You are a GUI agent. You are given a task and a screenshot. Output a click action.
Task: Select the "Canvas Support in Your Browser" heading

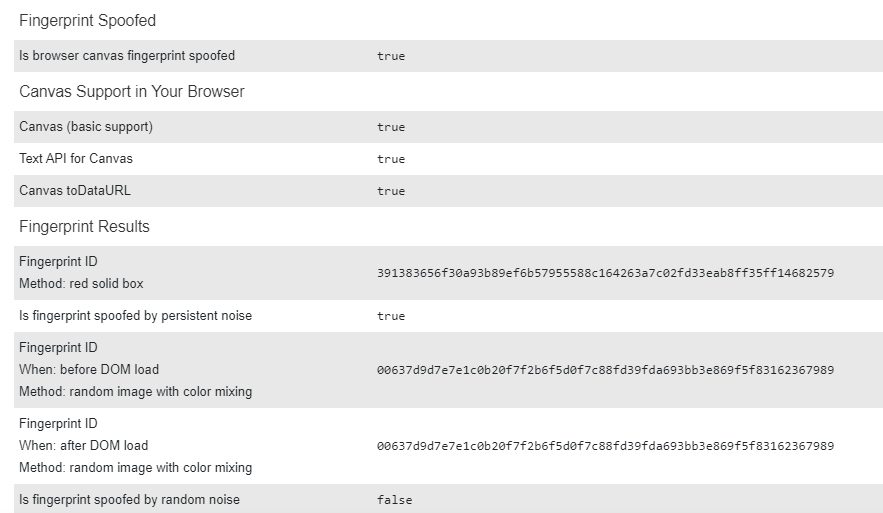pos(131,91)
